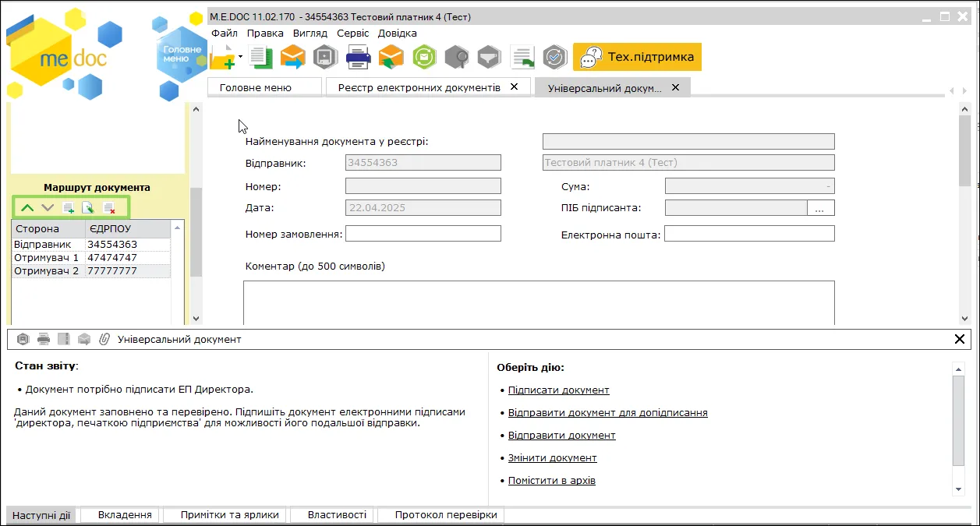This screenshot has width=980, height=526.
Task: Add a recipient to the document route
Action: 69,208
